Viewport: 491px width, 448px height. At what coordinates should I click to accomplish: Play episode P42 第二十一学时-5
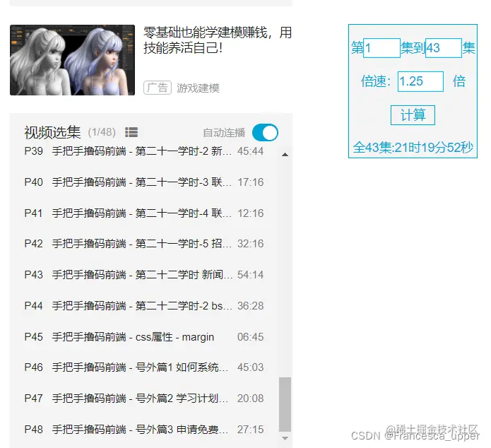pos(144,243)
